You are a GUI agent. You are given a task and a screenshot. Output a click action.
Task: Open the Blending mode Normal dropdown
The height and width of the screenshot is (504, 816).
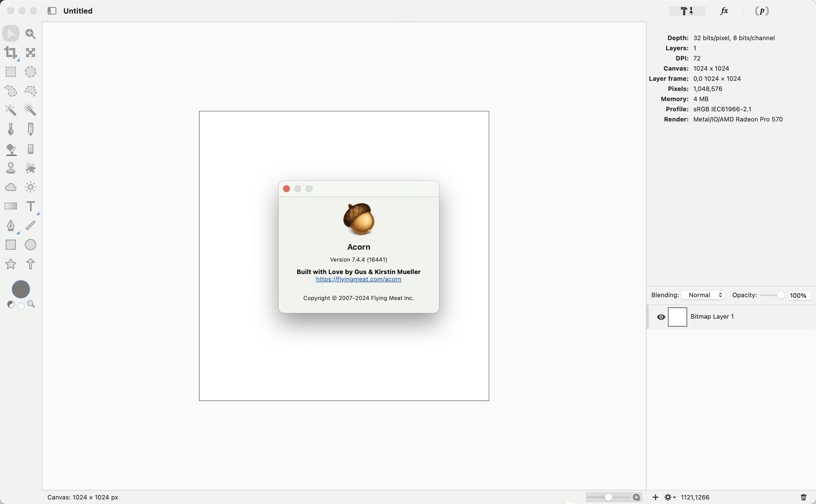pyautogui.click(x=703, y=295)
